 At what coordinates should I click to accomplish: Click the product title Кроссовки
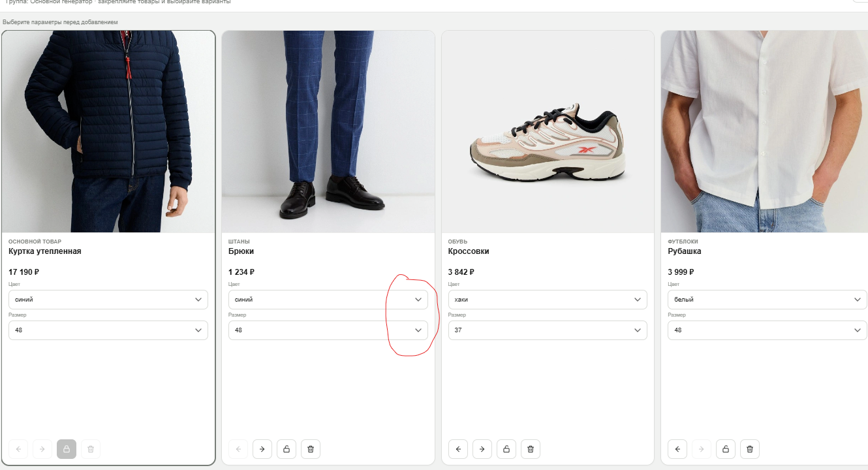[469, 251]
